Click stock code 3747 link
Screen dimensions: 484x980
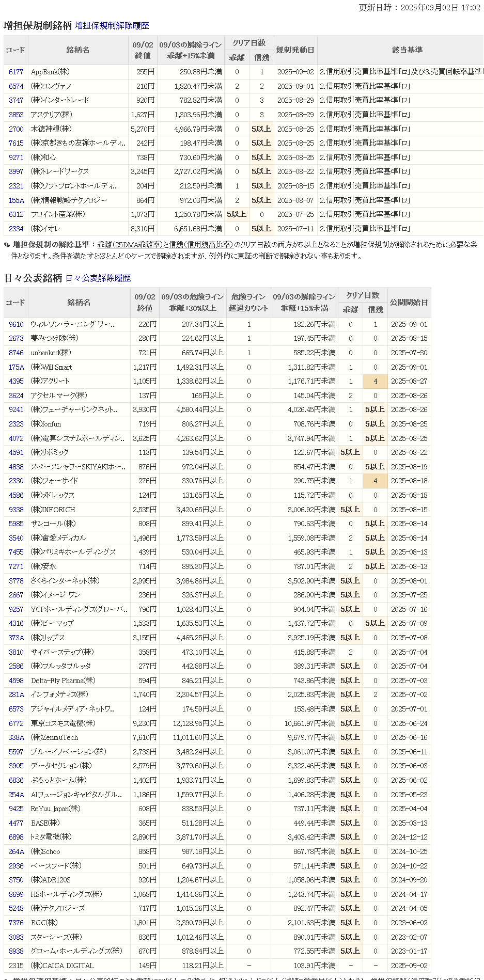tap(16, 100)
